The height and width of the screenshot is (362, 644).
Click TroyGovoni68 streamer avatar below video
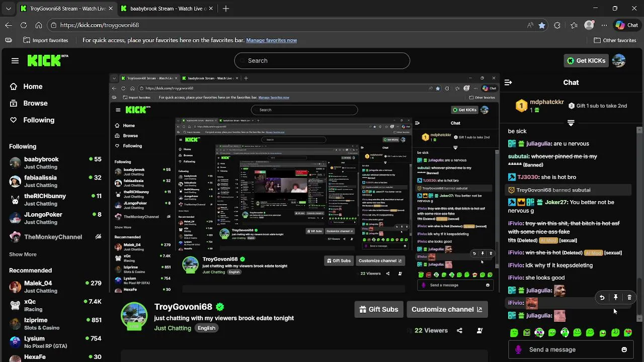pyautogui.click(x=134, y=316)
